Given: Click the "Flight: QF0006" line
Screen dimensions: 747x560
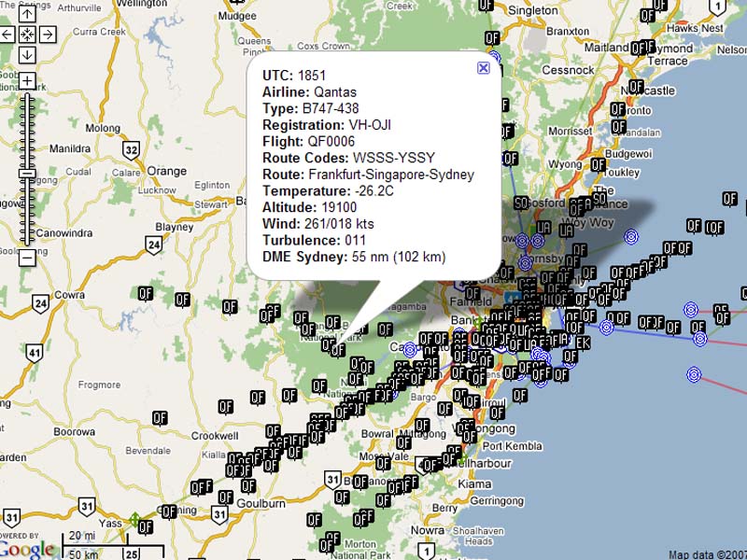Looking at the screenshot, I should click(x=309, y=142).
